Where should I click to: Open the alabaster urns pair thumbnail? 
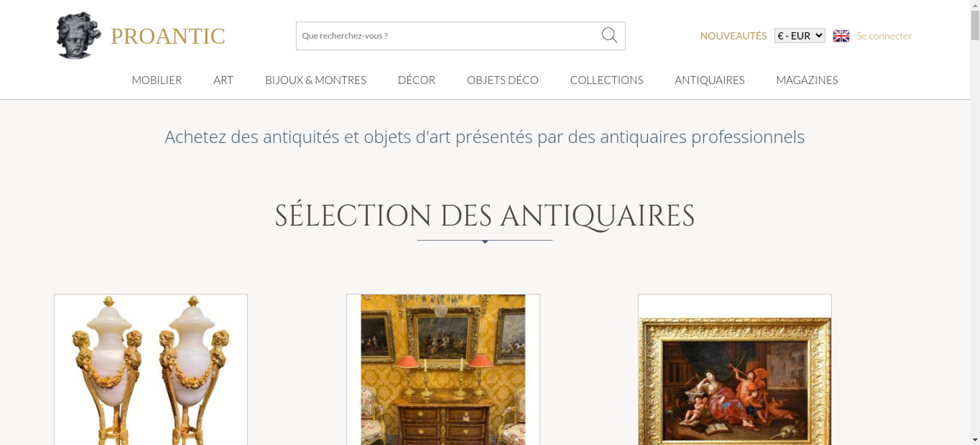coord(151,370)
